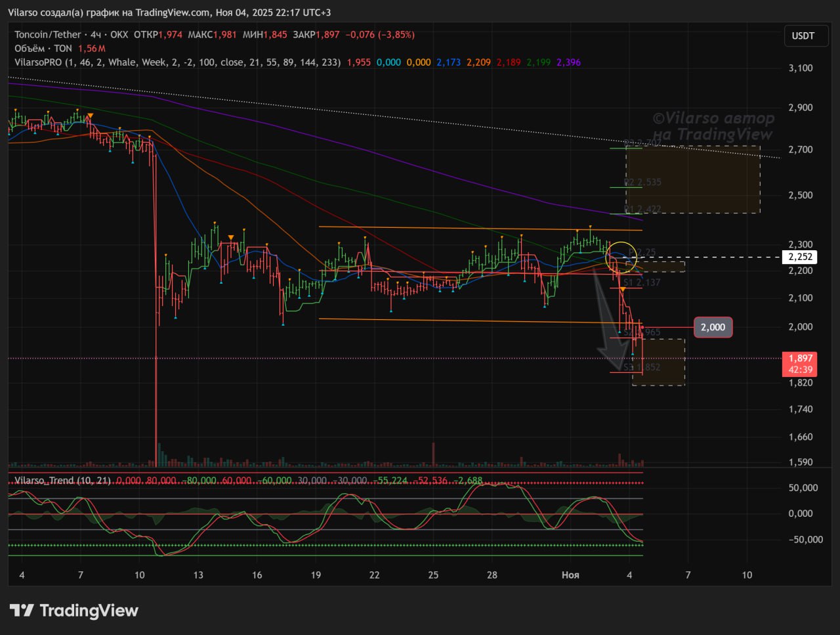Select the Toncoin/Tether symbol title
Viewport: 840px width, 635px height.
[x=48, y=35]
